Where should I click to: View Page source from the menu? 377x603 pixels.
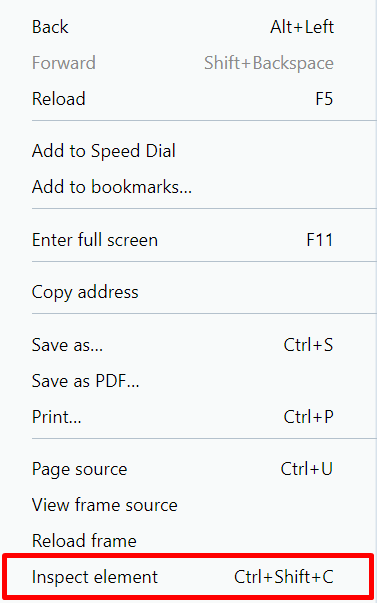(x=188, y=469)
